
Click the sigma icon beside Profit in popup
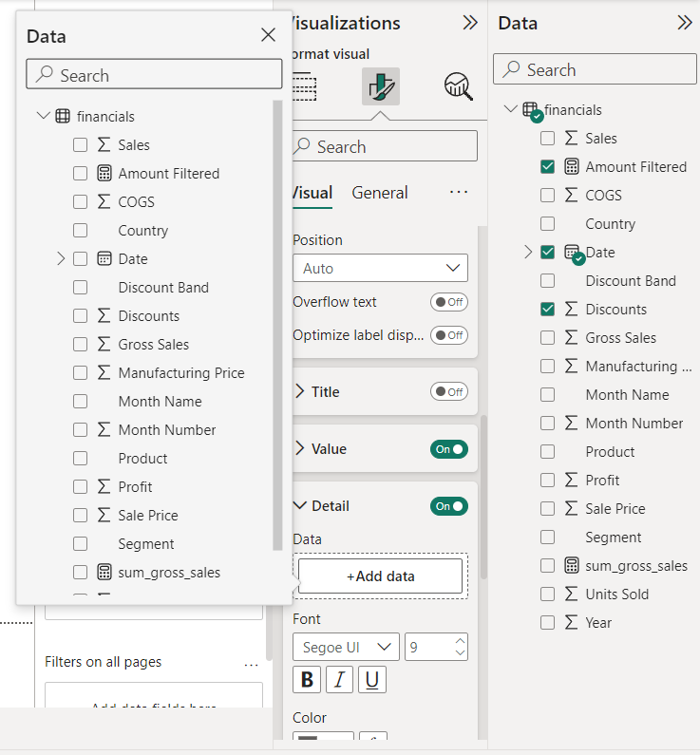pos(104,486)
